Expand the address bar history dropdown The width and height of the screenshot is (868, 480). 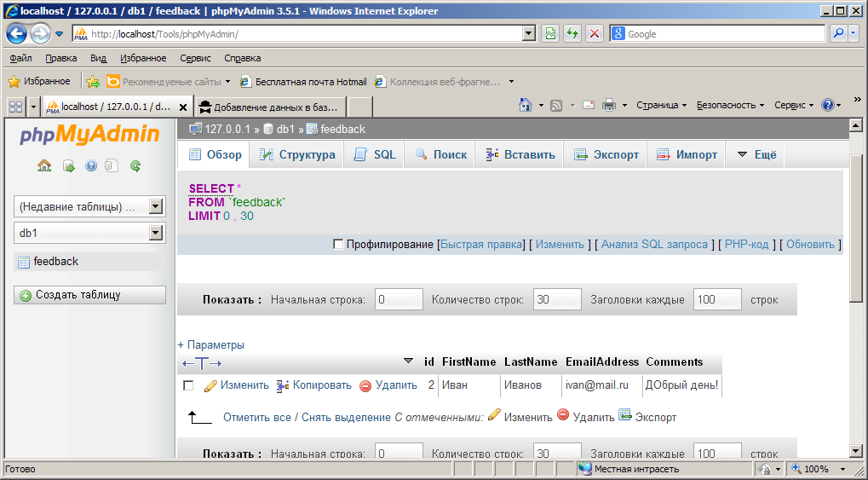click(x=529, y=34)
